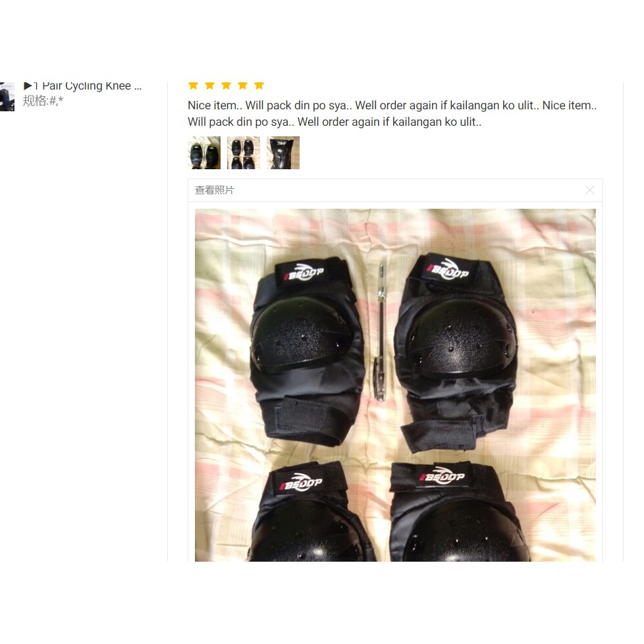Click the fourth rating star
The image size is (644, 644).
click(242, 86)
